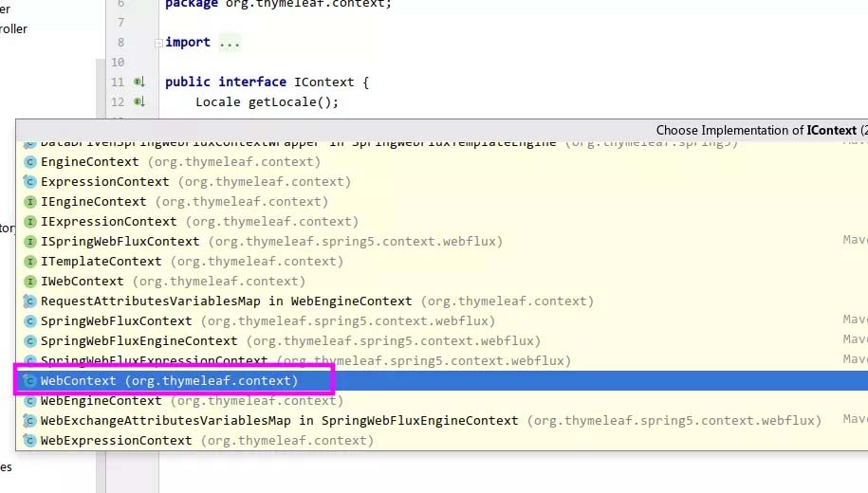Select EngineContext implementation
This screenshot has height=493, width=868.
point(442,162)
